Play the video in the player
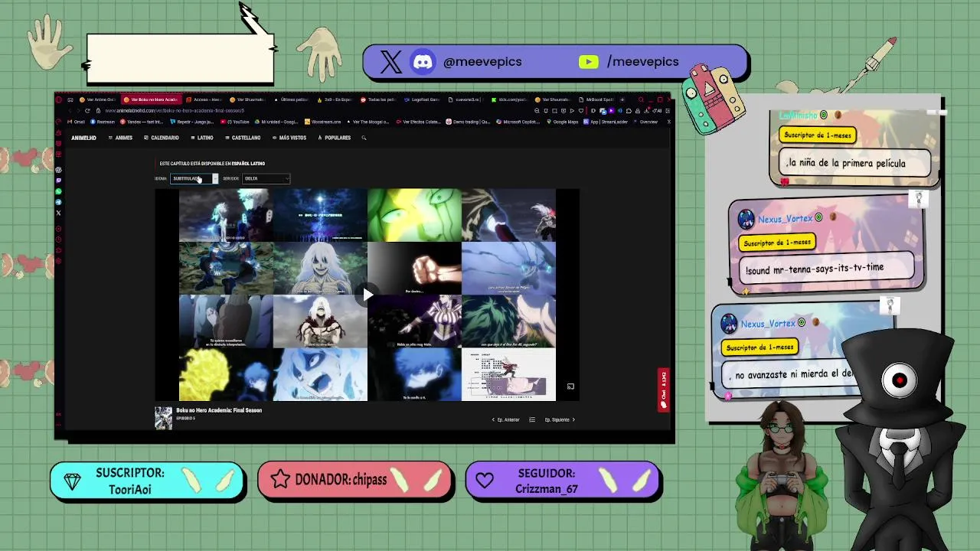Image resolution: width=980 pixels, height=551 pixels. click(x=367, y=295)
